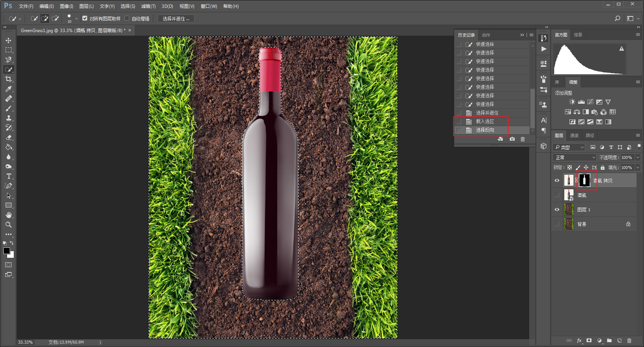Image resolution: width=644 pixels, height=347 pixels.
Task: Open the brush size picker dropdown
Action: [76, 18]
